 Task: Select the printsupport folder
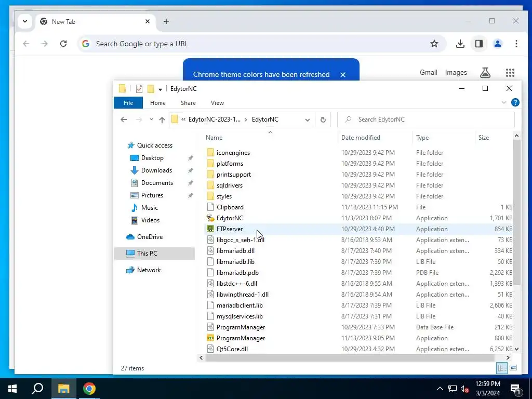234,175
